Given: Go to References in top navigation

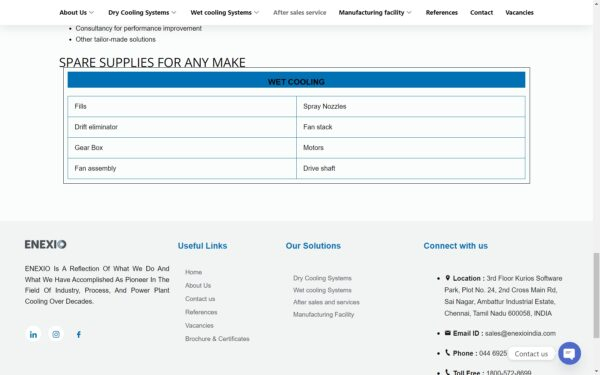Looking at the screenshot, I should [442, 13].
